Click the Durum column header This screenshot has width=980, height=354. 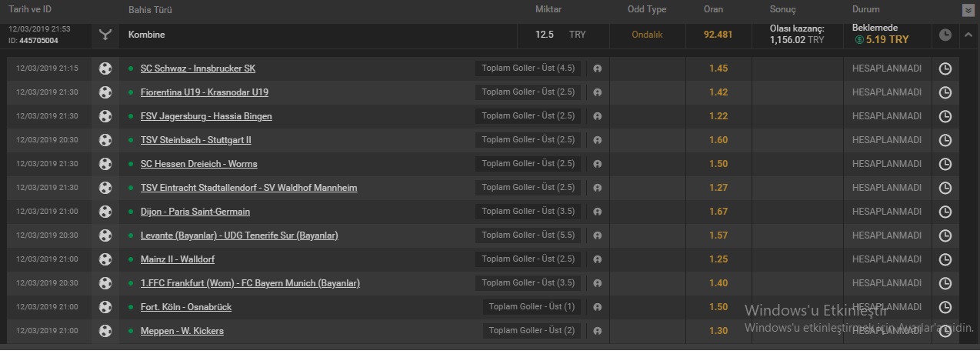866,10
